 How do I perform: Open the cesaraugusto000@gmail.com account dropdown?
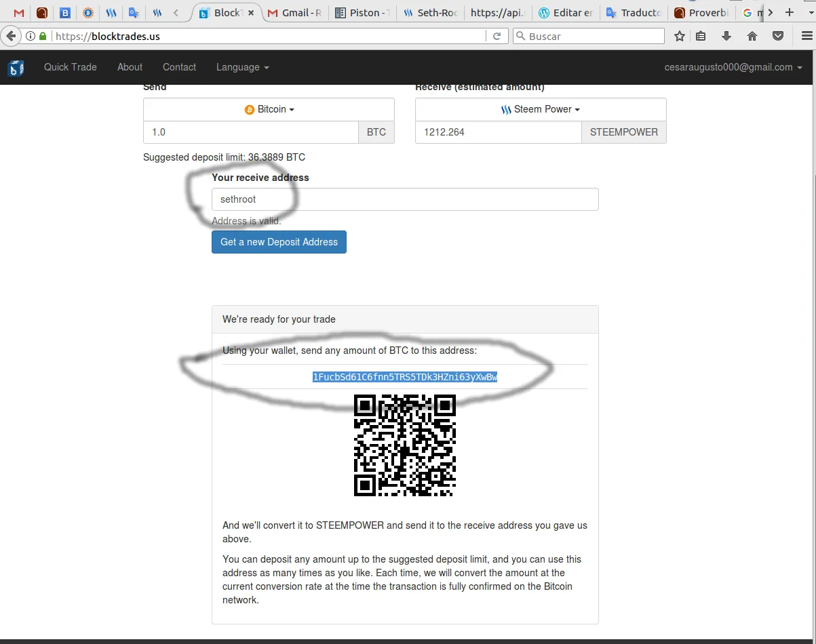pos(733,67)
